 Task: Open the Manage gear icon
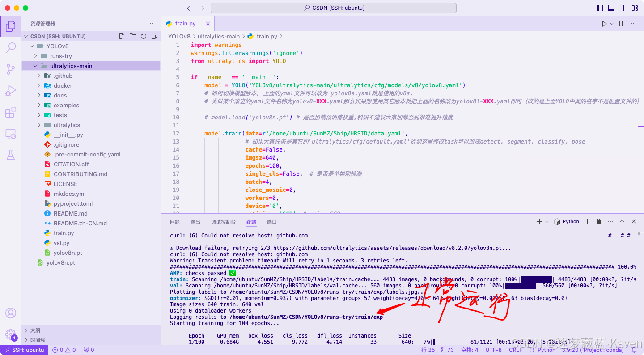click(11, 334)
